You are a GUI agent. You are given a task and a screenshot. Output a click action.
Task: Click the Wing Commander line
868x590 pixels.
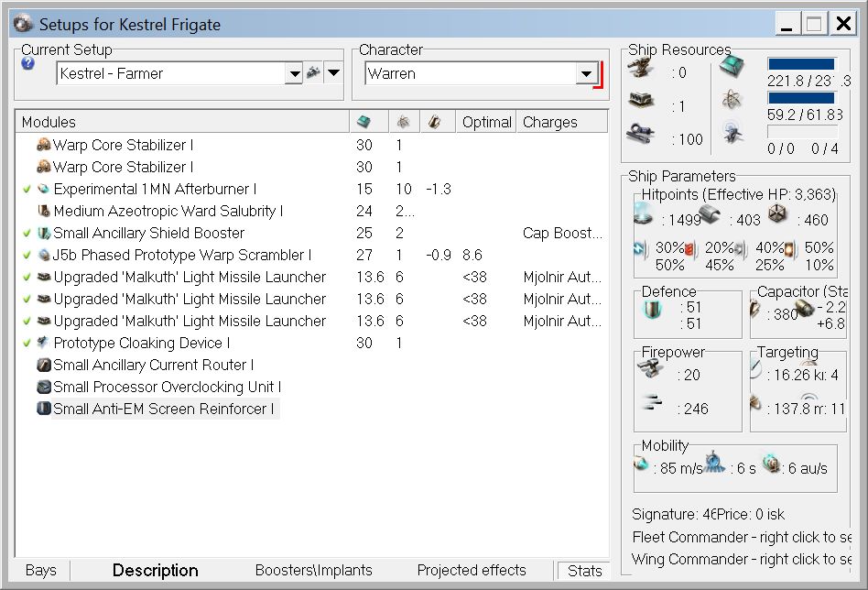(x=742, y=559)
